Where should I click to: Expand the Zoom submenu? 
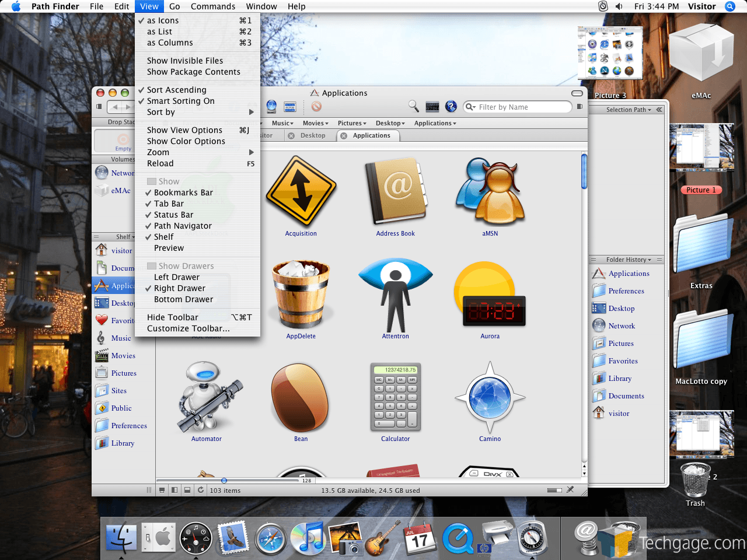[x=197, y=152]
